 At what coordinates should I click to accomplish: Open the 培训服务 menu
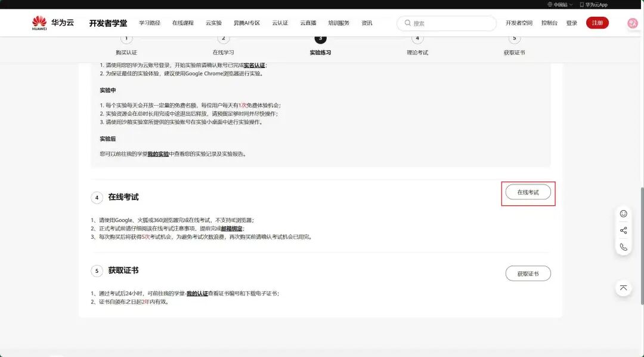coord(339,23)
